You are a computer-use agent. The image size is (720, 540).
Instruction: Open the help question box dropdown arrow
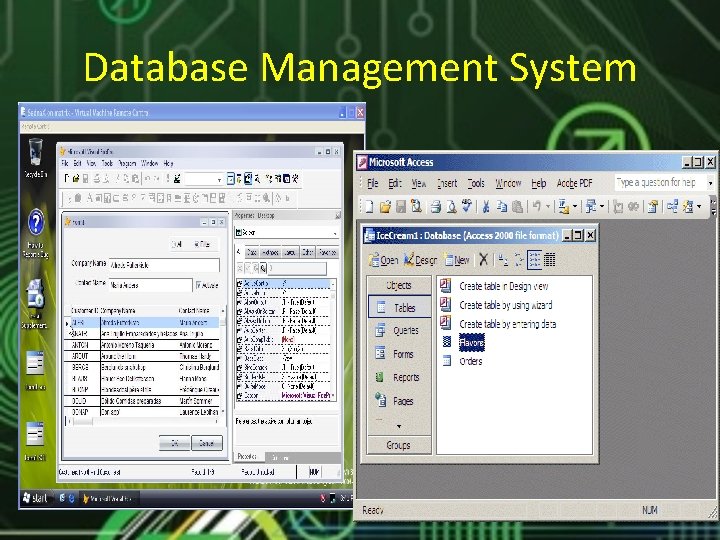[x=710, y=183]
